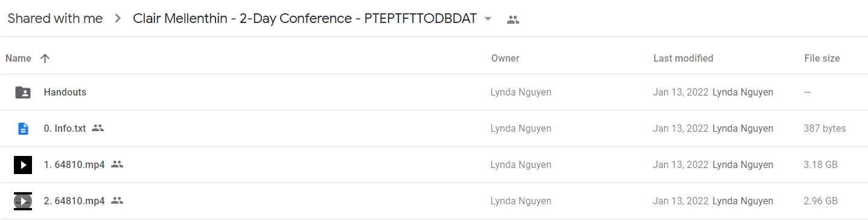Click the 0. Info.txt document icon
868x220 pixels.
(x=23, y=129)
